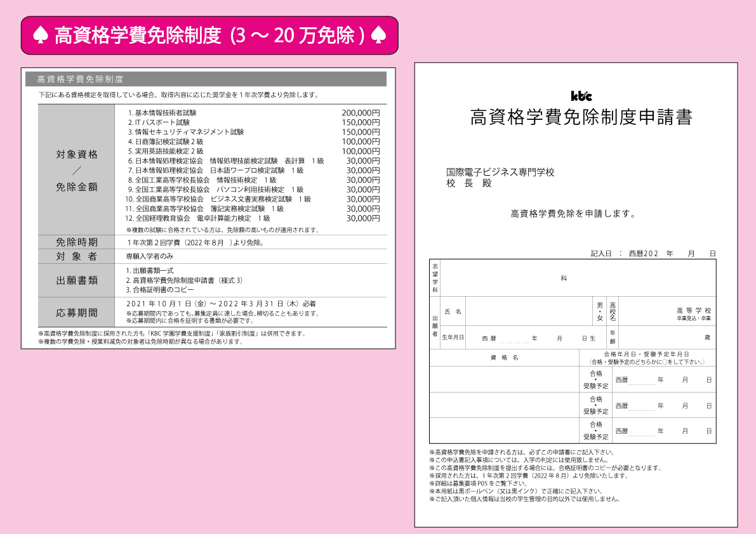Select row 12, 電卓計算能力検定 1級
This screenshot has height=534, width=756.
click(253, 218)
